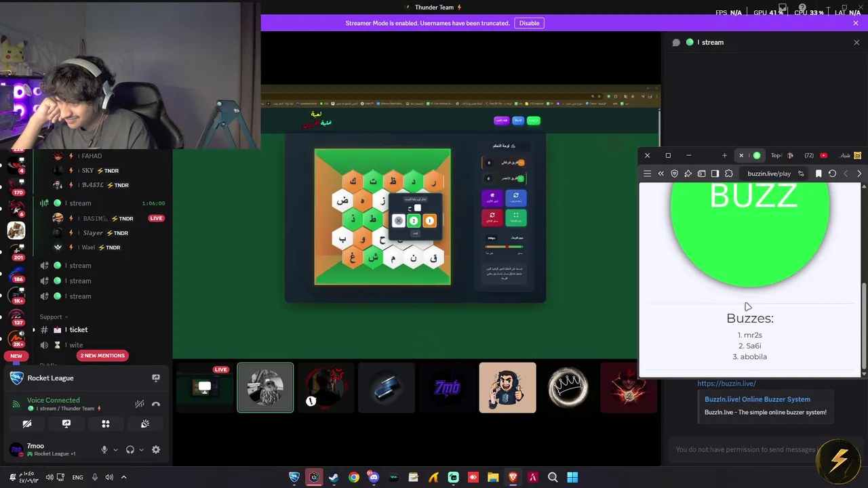Open the VPN shield icon in browser
The image size is (868, 488).
coord(674,174)
